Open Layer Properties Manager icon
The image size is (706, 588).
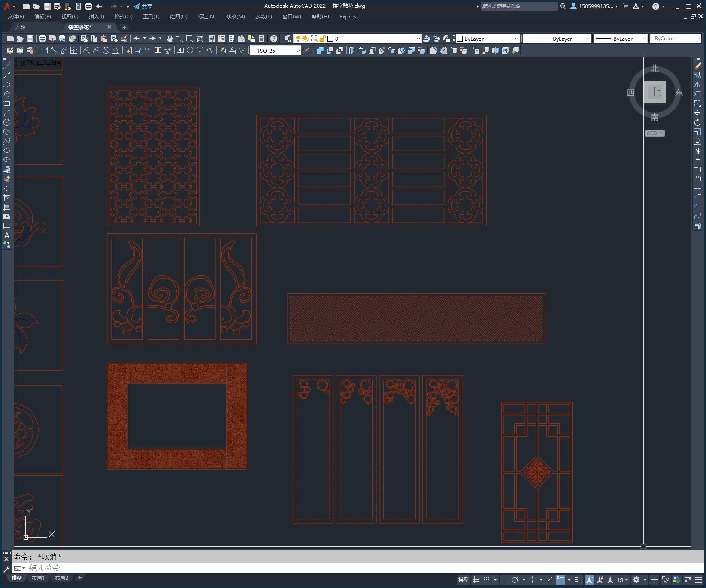(x=288, y=39)
